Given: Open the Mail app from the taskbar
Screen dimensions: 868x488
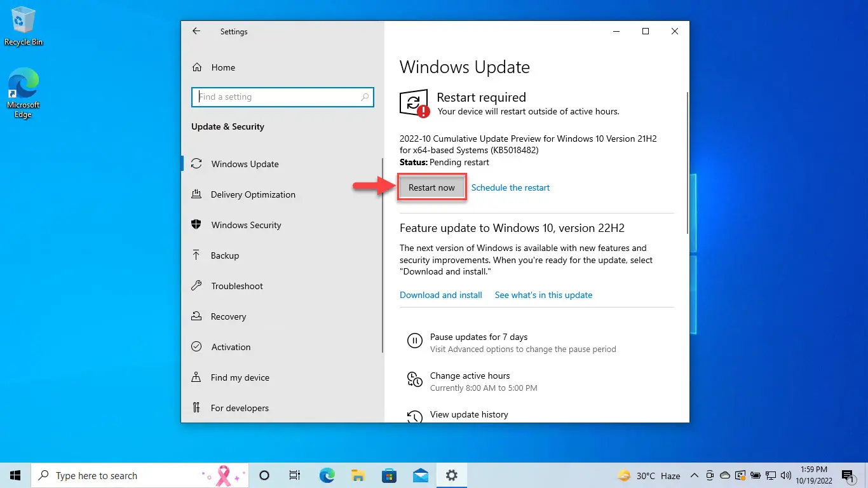Looking at the screenshot, I should [x=420, y=475].
